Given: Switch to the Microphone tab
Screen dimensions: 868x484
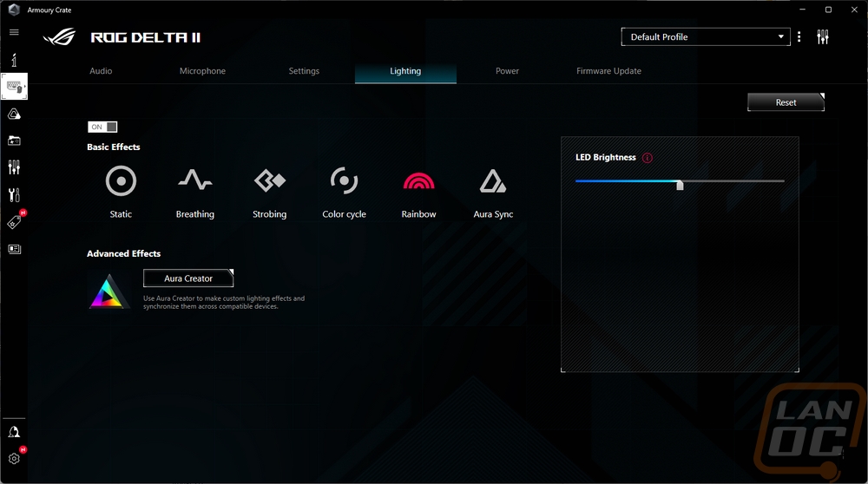Looking at the screenshot, I should coord(202,71).
